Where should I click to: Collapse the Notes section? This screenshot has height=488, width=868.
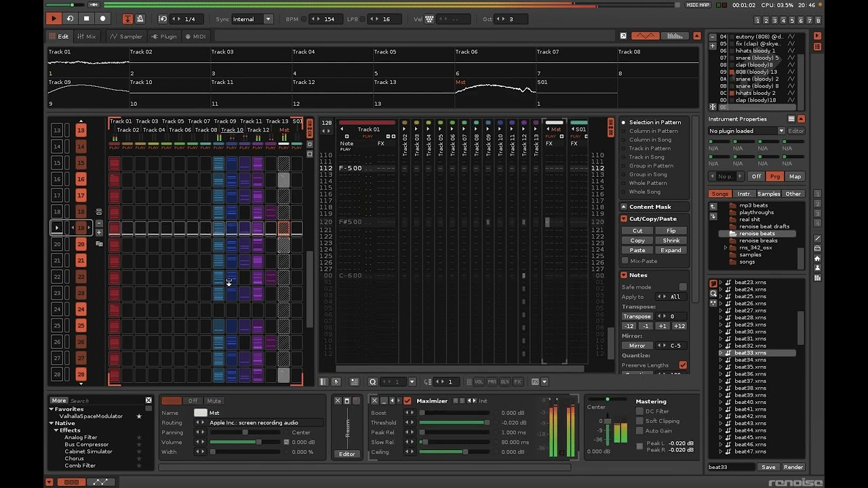click(623, 275)
